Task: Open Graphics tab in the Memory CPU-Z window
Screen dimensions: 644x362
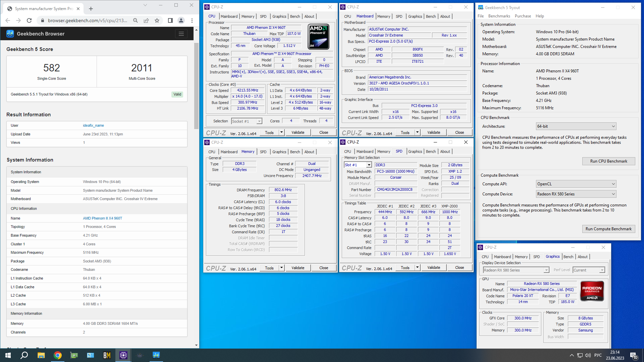Action: (279, 152)
